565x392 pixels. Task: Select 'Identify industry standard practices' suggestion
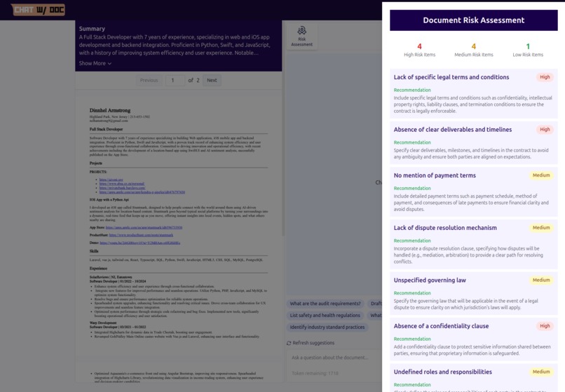click(x=327, y=327)
